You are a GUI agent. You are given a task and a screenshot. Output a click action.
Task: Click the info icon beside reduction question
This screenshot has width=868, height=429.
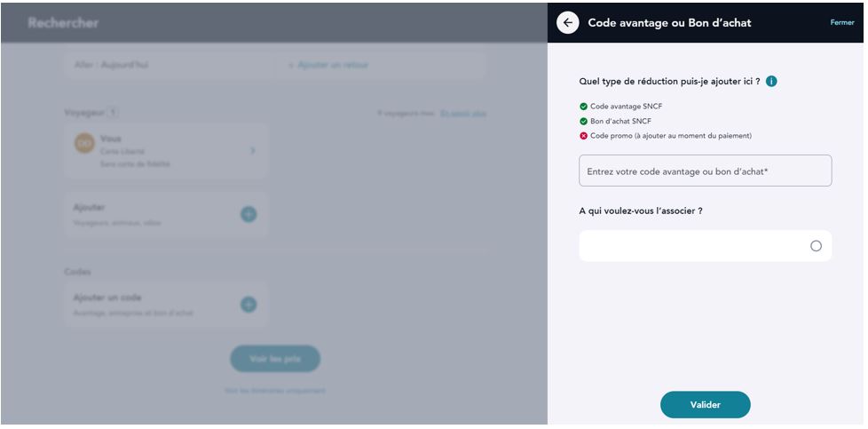pos(771,82)
